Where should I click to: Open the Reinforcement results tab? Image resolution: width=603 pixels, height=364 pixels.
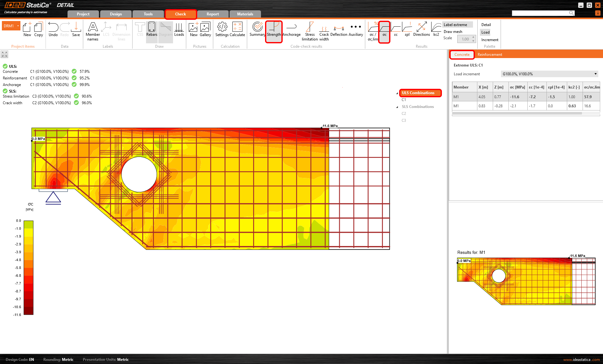coord(490,55)
